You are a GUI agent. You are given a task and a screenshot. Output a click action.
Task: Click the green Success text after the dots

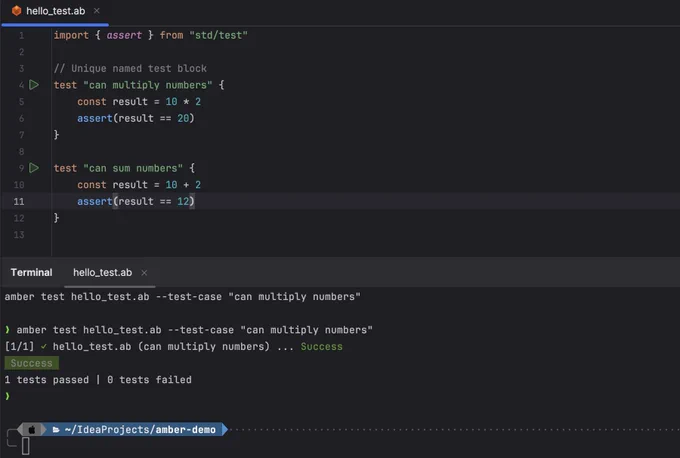coord(321,347)
